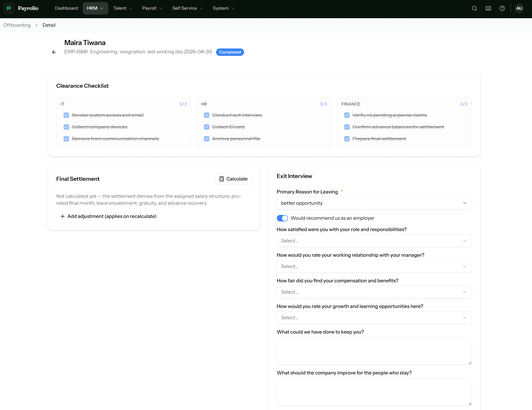532x410 pixels.
Task: Open the search icon in top bar
Action: 474,8
